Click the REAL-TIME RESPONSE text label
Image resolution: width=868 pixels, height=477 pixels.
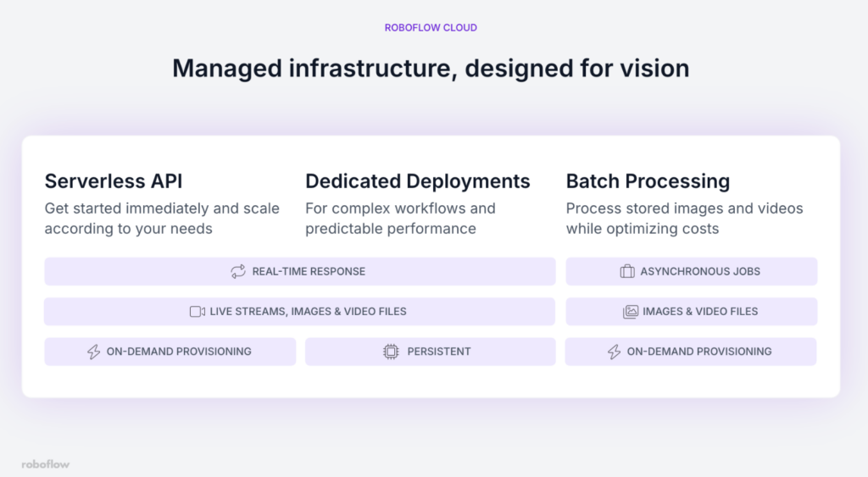(x=309, y=271)
